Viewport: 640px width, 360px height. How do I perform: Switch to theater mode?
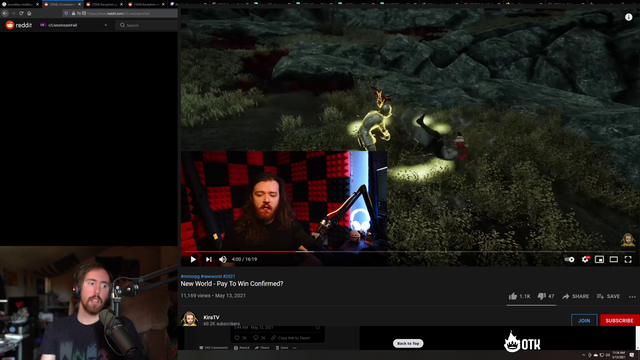tap(613, 259)
